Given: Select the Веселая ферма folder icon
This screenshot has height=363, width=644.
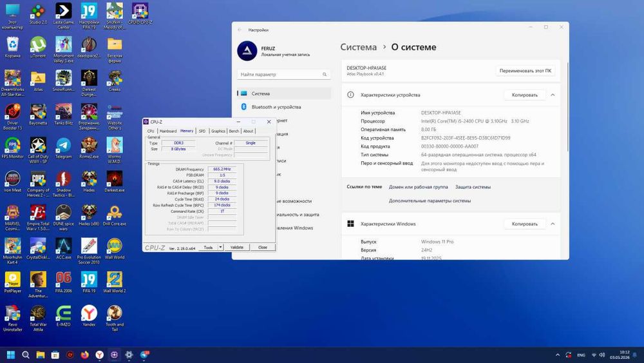Looking at the screenshot, I should 115,50.
